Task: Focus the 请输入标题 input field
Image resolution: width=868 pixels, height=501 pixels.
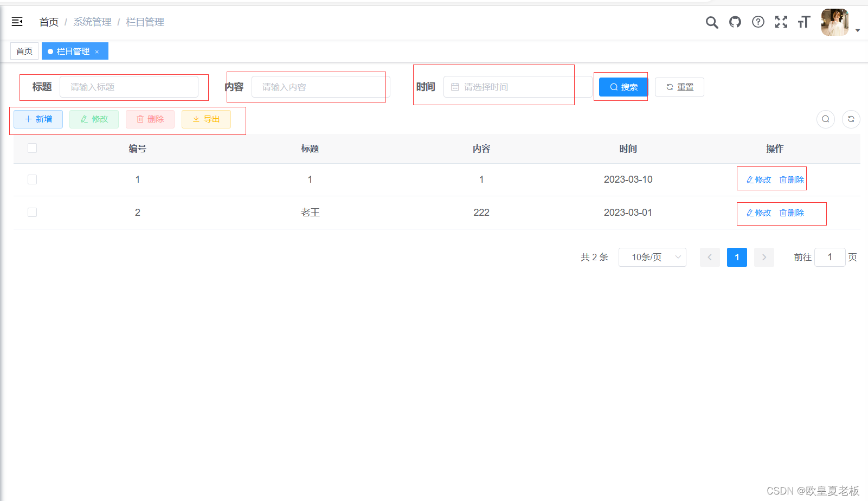Action: [129, 87]
